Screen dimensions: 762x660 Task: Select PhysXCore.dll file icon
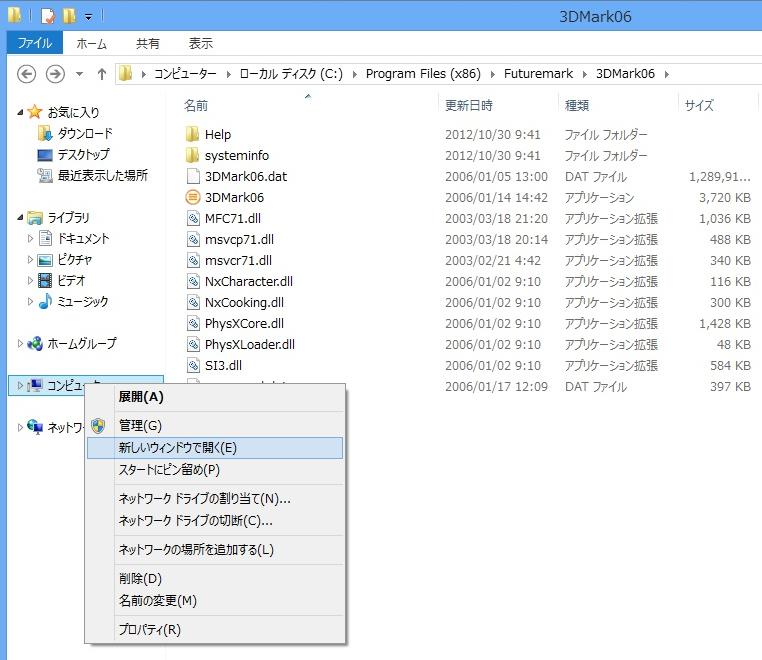(x=193, y=323)
